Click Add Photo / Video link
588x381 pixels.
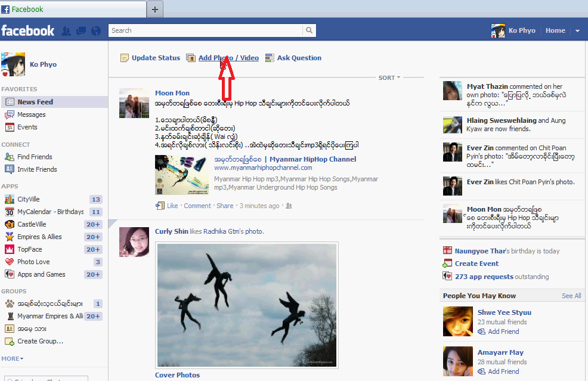click(228, 58)
